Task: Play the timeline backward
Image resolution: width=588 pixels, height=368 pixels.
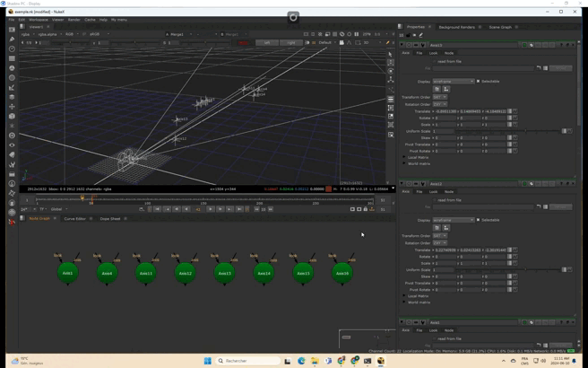Action: (186, 209)
